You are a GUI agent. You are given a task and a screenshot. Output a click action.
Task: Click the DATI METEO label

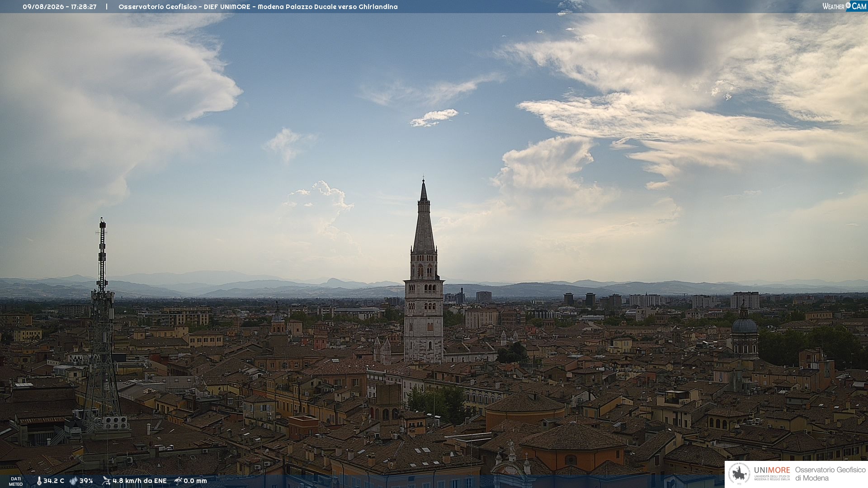point(16,482)
